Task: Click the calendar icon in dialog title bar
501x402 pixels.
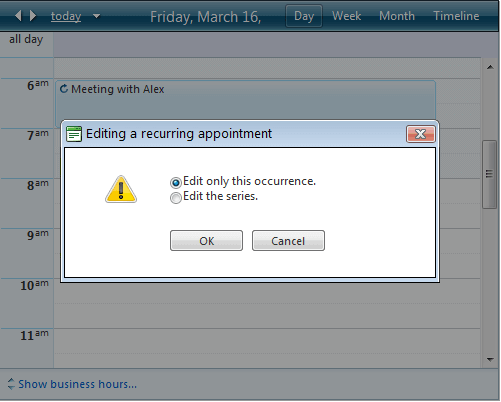Action: tap(74, 134)
